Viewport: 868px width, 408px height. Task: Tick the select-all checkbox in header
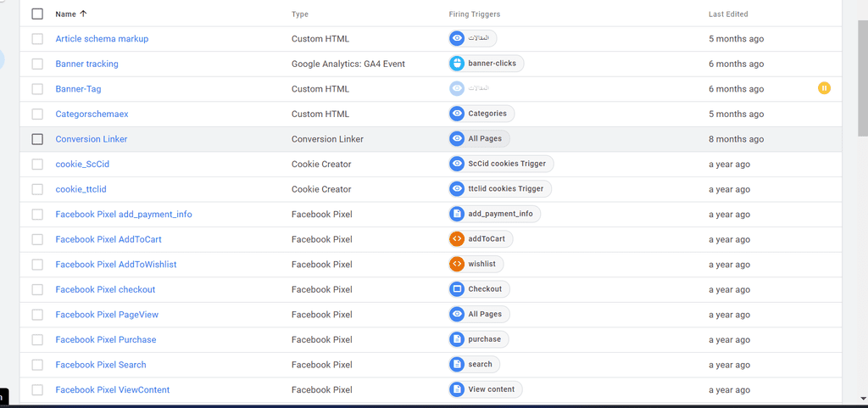[x=37, y=14]
